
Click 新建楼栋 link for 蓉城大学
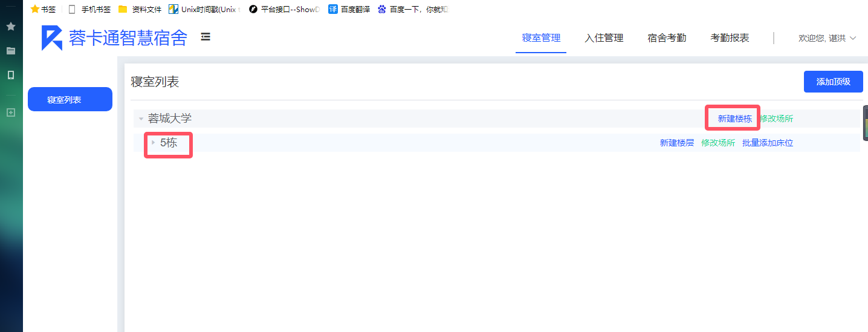[x=734, y=119]
